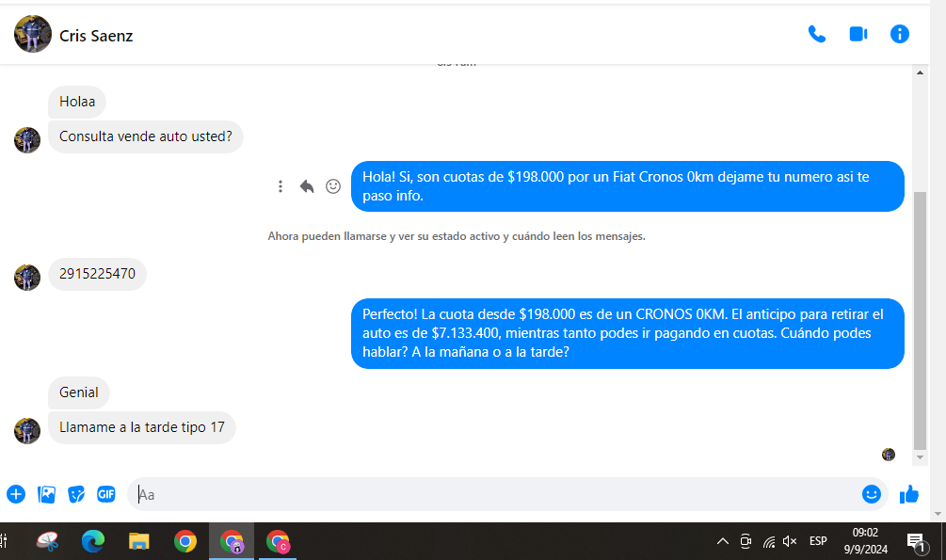Click the Cris Saenz contact name

(96, 36)
